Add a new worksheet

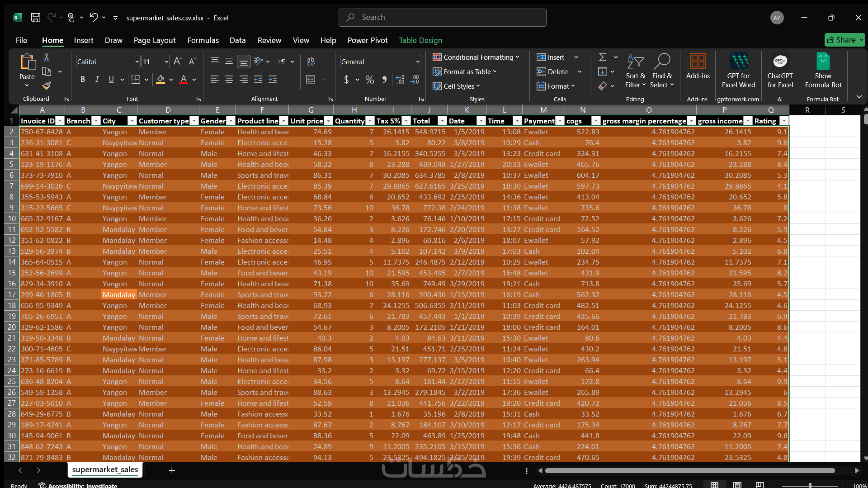172,470
